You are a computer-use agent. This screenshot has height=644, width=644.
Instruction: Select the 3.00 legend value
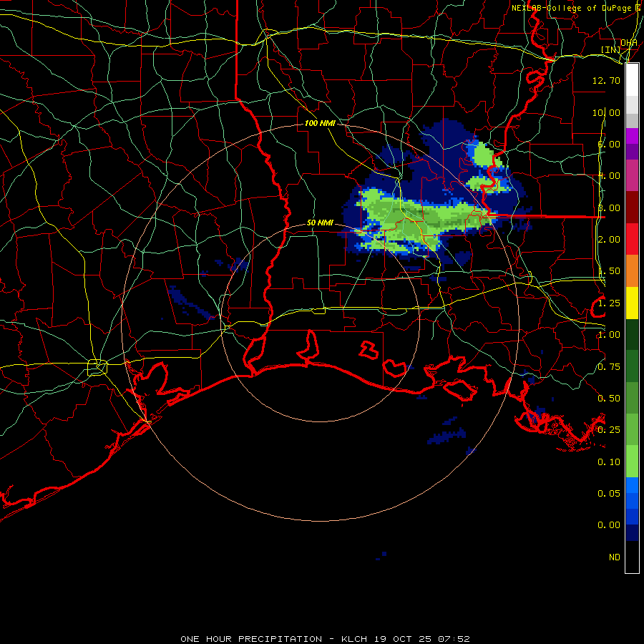point(609,208)
